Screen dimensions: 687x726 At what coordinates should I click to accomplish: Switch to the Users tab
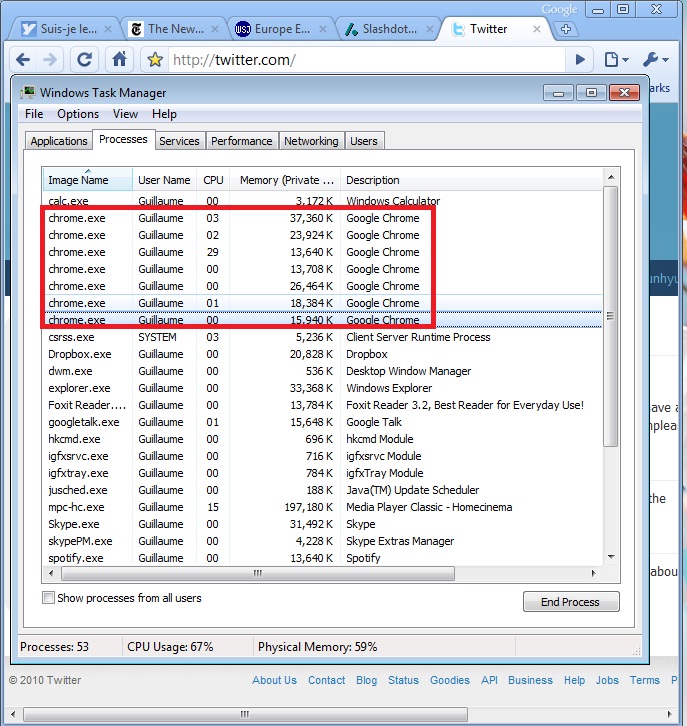(363, 141)
